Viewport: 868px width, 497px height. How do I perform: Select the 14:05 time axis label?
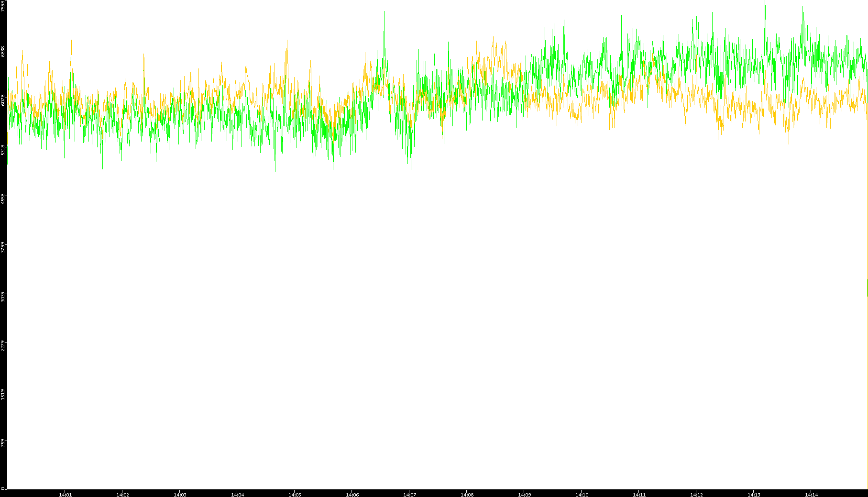click(295, 495)
